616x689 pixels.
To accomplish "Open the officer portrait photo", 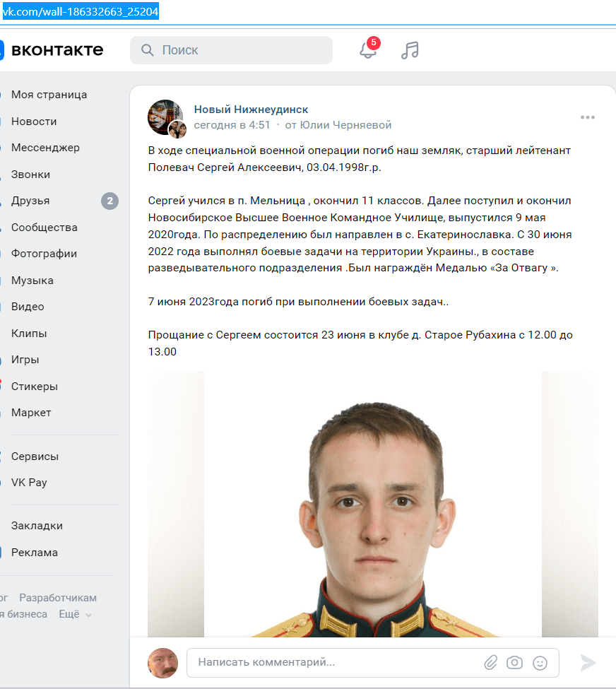I will pyautogui.click(x=372, y=504).
